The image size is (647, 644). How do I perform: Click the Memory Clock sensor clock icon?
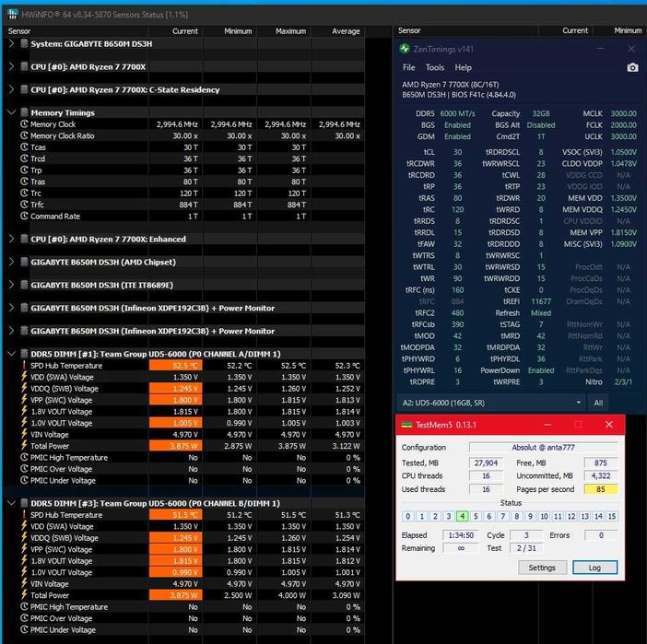point(24,124)
